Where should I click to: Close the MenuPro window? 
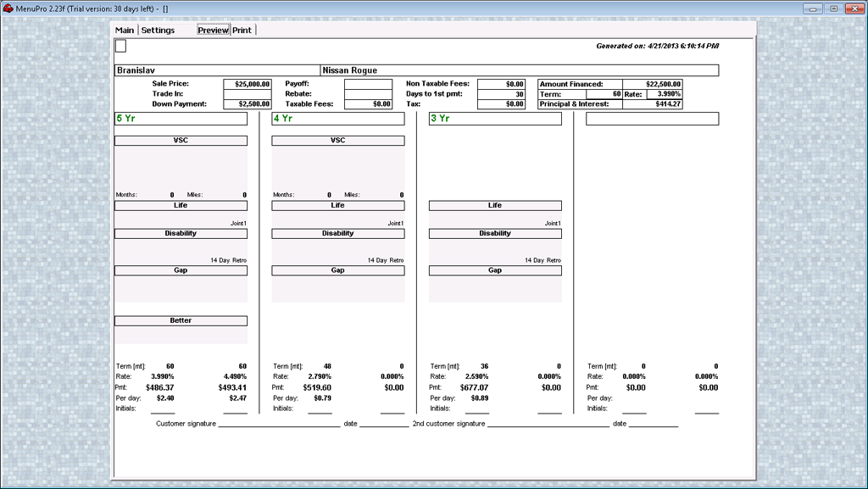coord(853,8)
